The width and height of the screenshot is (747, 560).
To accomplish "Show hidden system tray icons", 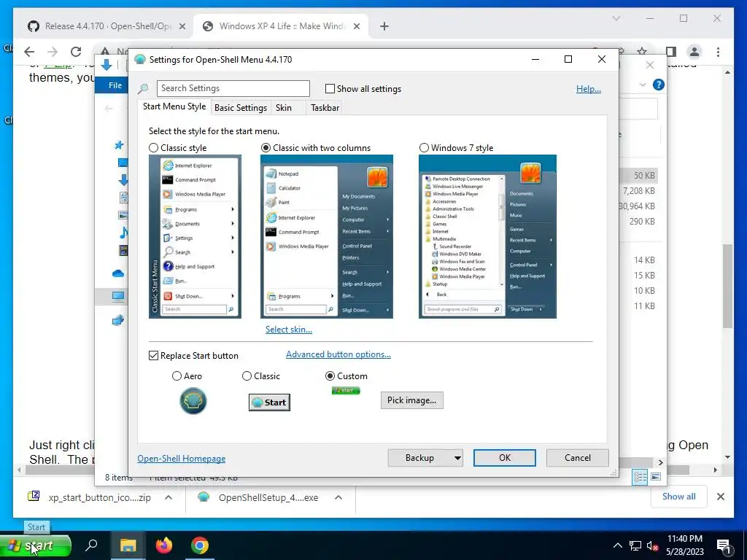I will coord(617,545).
